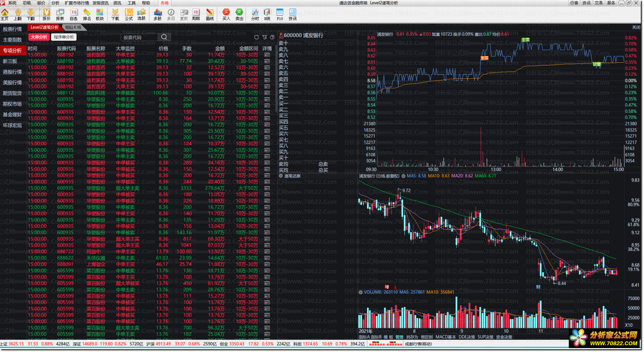Go to 主页 home toolbar icon
Viewport: 644px width, 352px height.
[5, 15]
